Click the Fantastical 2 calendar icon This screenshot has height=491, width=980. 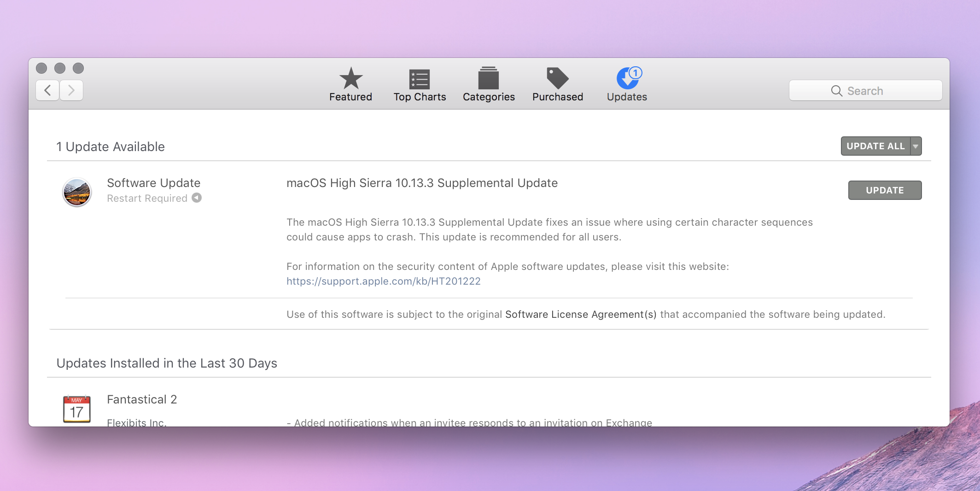(77, 409)
